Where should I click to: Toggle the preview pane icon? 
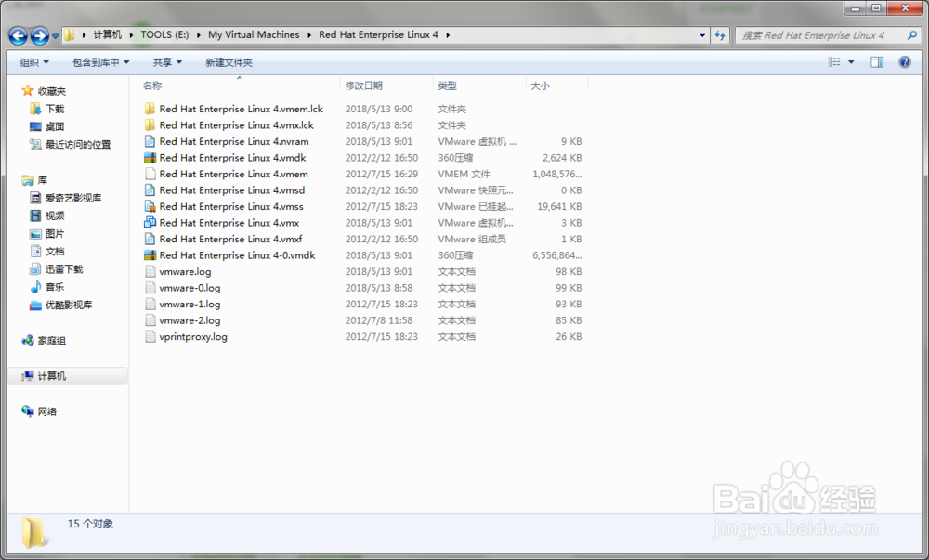click(877, 62)
